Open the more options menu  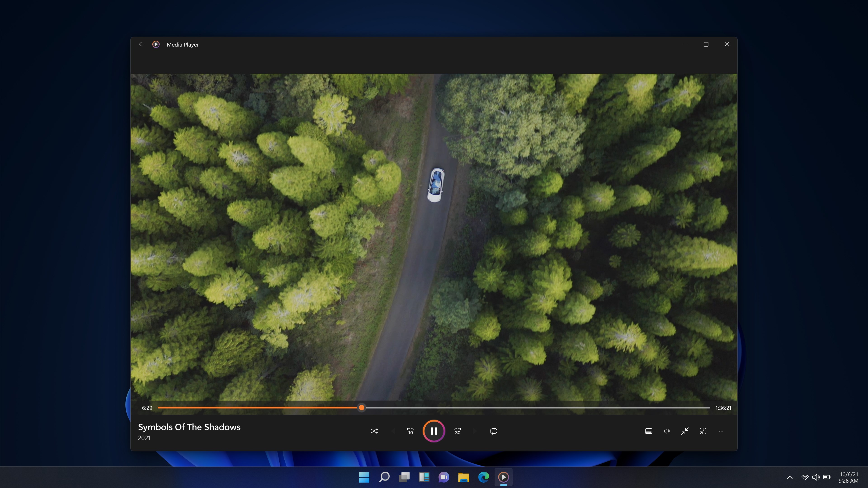pyautogui.click(x=721, y=431)
